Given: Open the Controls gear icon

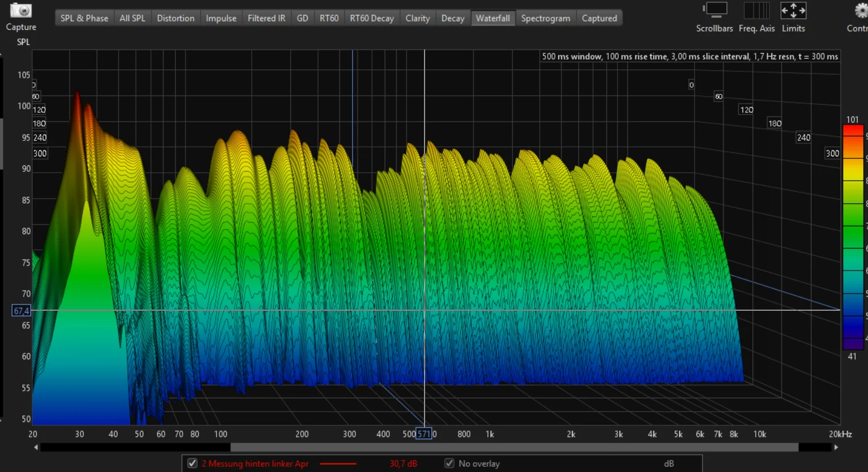Looking at the screenshot, I should tap(861, 10).
